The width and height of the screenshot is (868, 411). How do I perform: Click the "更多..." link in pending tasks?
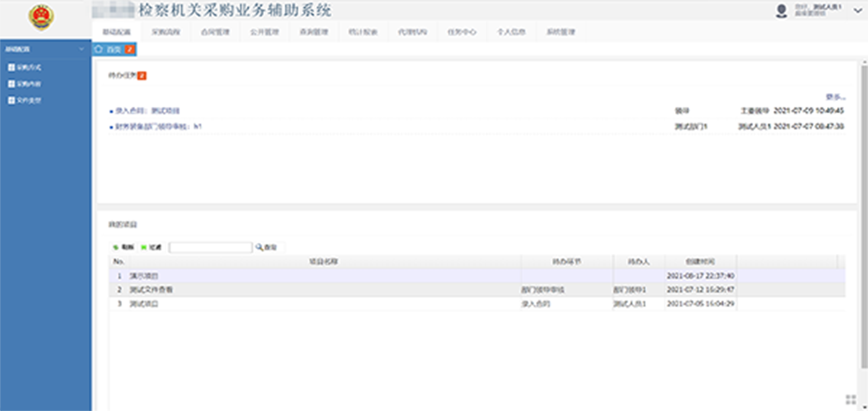click(835, 97)
